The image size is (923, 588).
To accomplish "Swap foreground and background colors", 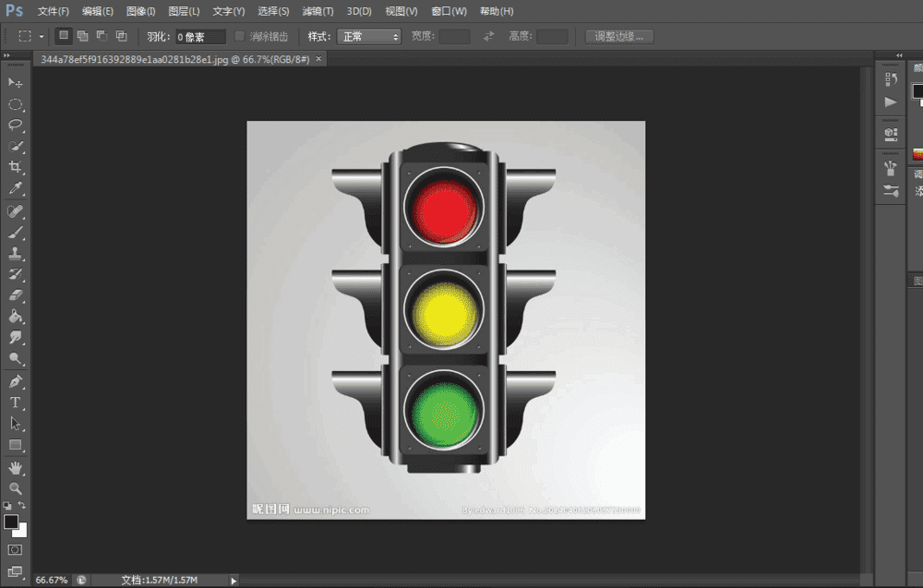I will [x=22, y=505].
